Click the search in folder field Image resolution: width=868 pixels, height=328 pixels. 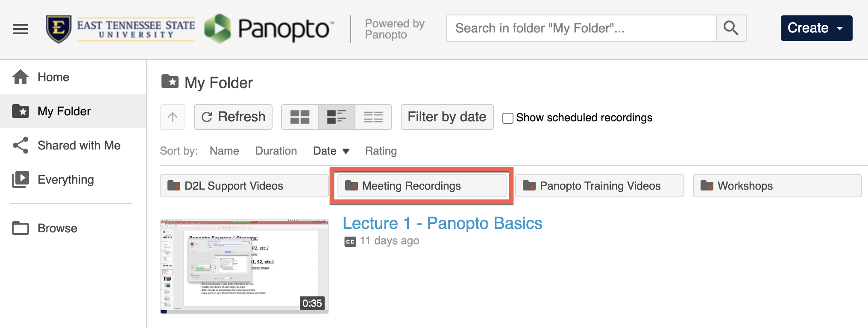[581, 28]
